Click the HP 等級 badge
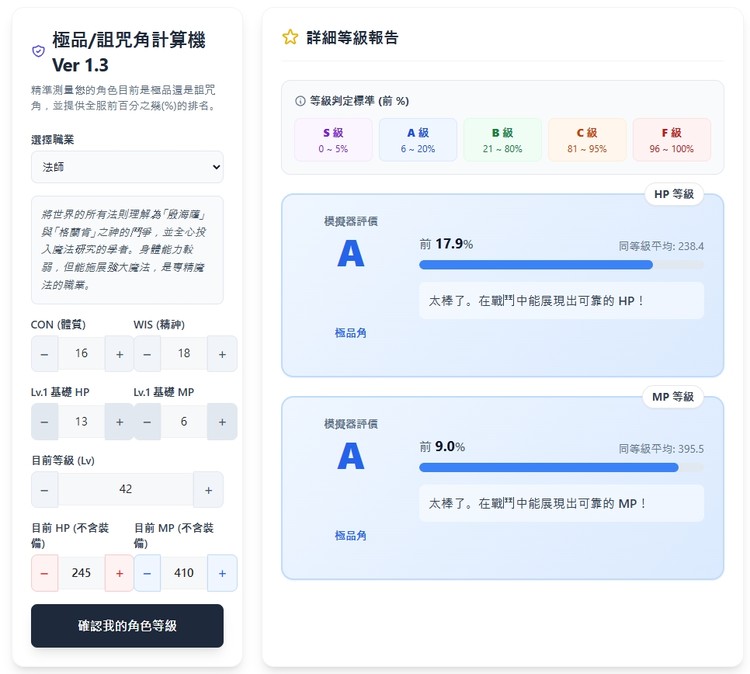The image size is (750, 674). tap(674, 194)
